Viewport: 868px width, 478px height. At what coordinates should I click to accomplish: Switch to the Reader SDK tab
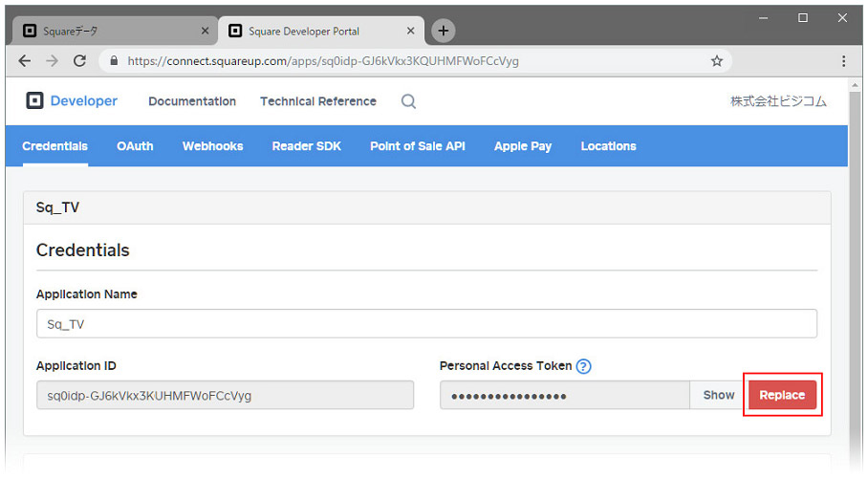tap(306, 146)
